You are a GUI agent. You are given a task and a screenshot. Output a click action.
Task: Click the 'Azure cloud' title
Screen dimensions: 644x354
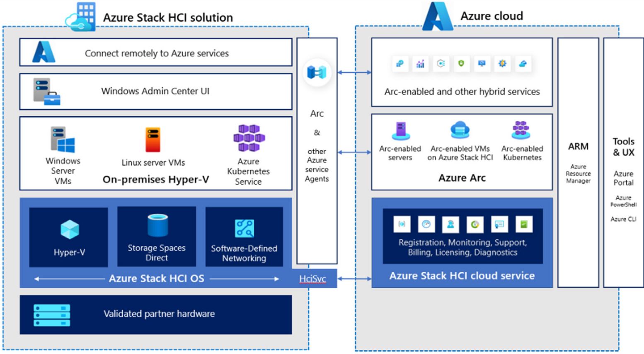point(492,16)
